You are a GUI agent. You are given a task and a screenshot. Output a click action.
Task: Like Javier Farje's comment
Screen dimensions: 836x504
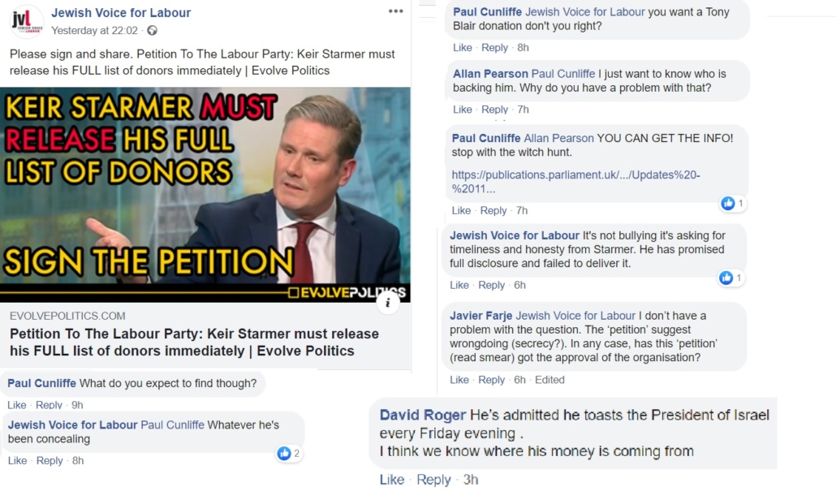[x=459, y=380]
